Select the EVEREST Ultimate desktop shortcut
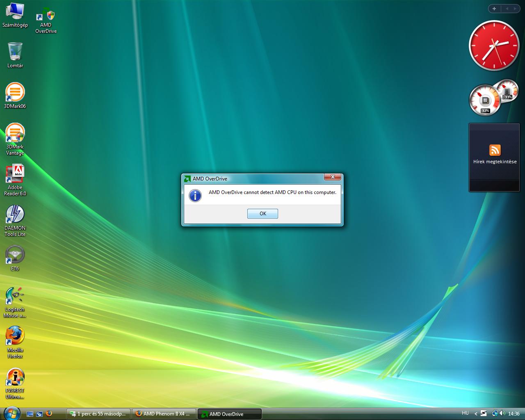This screenshot has height=420, width=525. [15, 383]
